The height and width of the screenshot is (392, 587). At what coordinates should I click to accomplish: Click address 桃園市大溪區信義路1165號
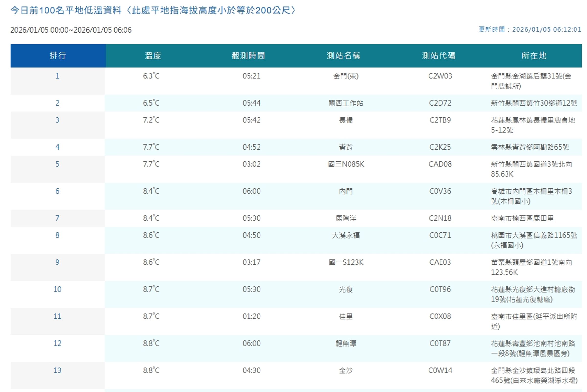pyautogui.click(x=534, y=240)
